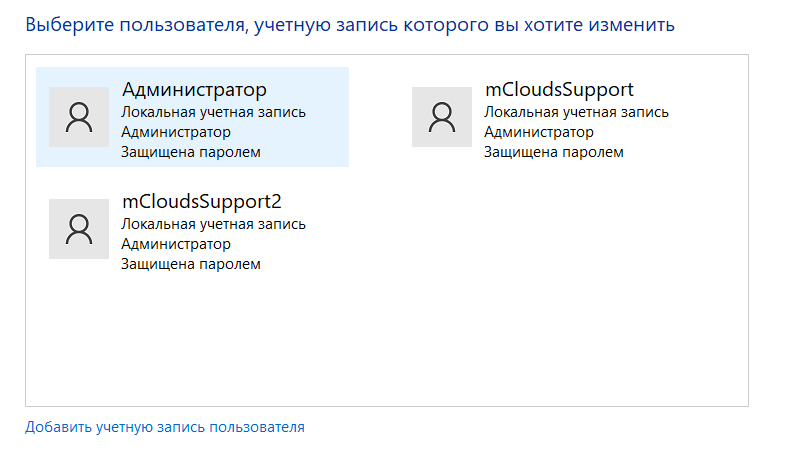Viewport: 785px width, 455px height.
Task: Click the 'Администратор' role line under mCloudsSupport2
Action: [176, 244]
